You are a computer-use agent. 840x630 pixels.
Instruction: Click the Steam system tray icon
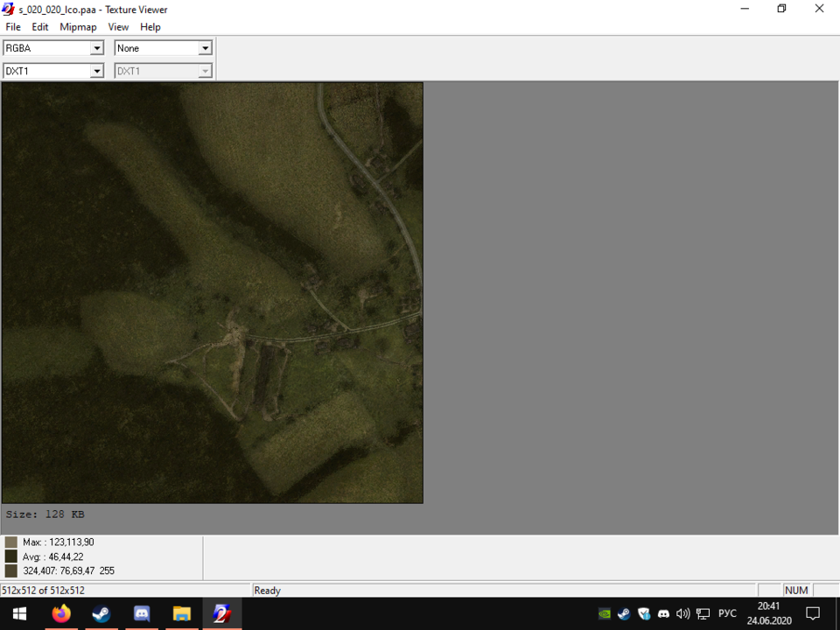pos(624,613)
